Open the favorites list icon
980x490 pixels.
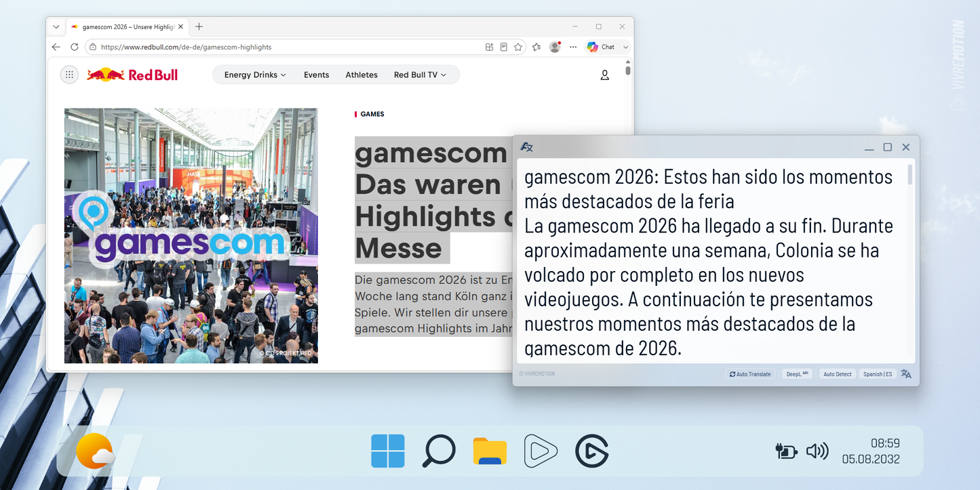point(536,47)
